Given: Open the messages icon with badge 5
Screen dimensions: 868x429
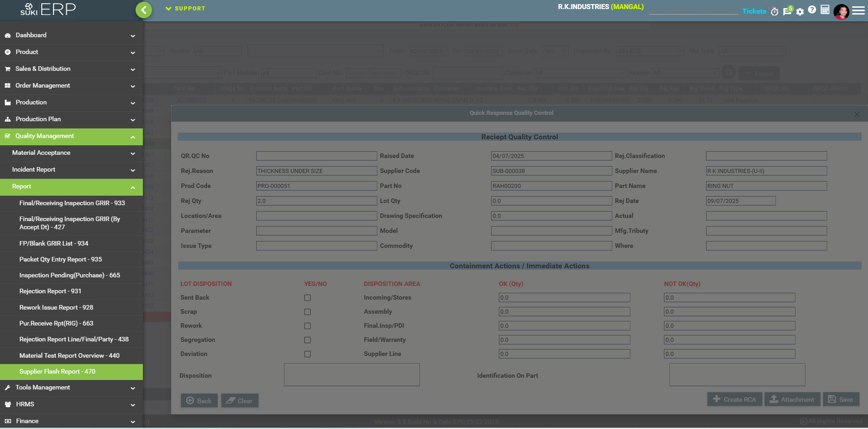Looking at the screenshot, I should [787, 11].
